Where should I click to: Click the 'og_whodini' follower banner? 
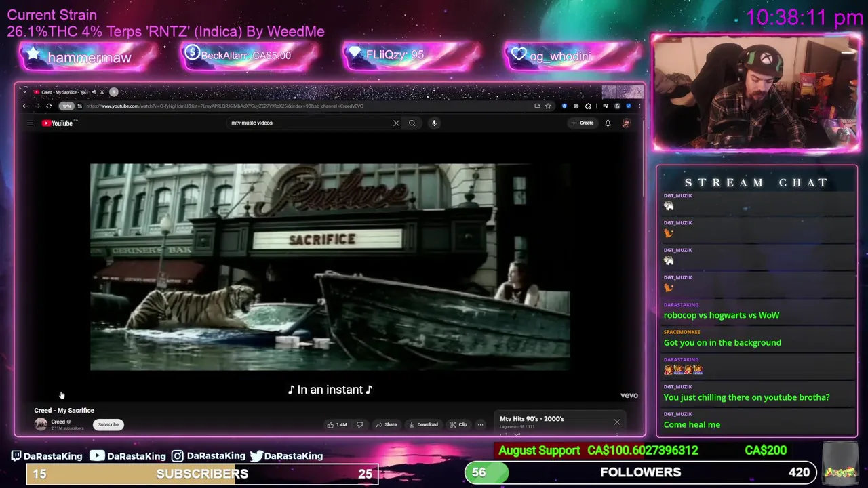(x=572, y=56)
